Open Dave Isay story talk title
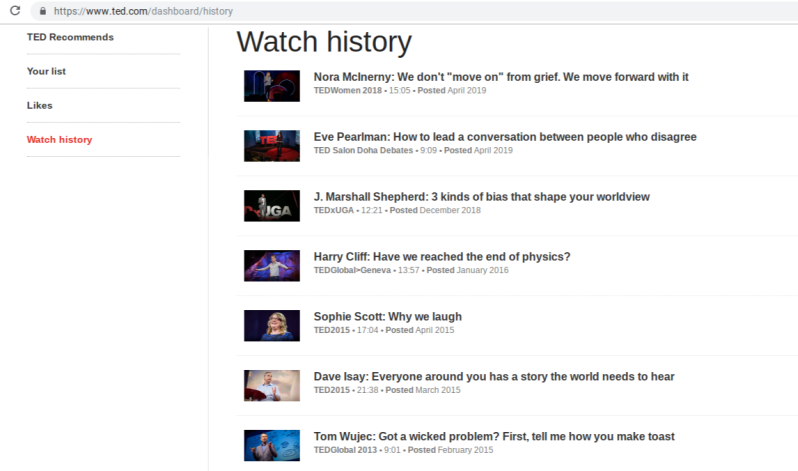798x471 pixels. point(494,377)
